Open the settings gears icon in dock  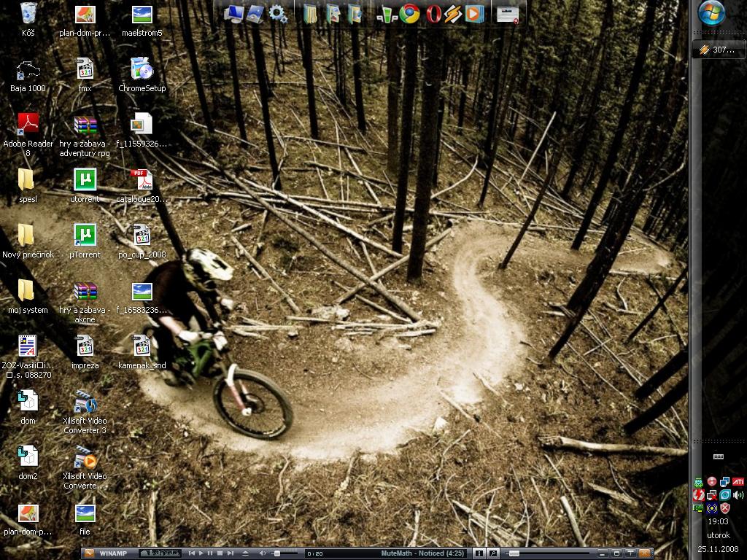coord(278,13)
